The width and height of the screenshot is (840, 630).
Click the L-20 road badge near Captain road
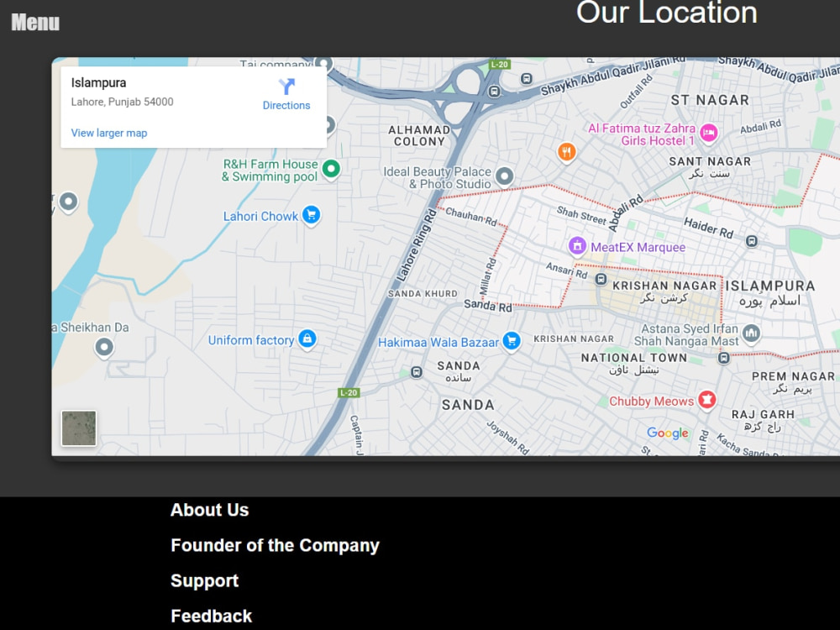(x=349, y=392)
